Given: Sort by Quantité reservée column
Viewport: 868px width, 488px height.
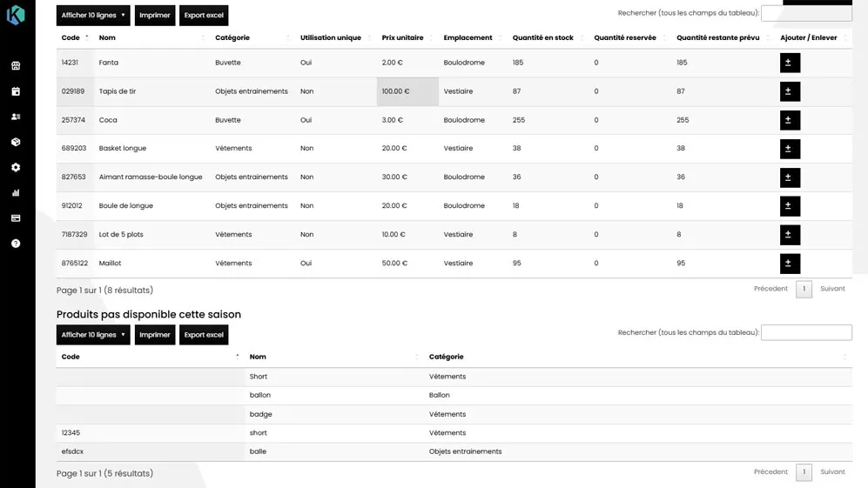Looking at the screenshot, I should click(x=630, y=37).
